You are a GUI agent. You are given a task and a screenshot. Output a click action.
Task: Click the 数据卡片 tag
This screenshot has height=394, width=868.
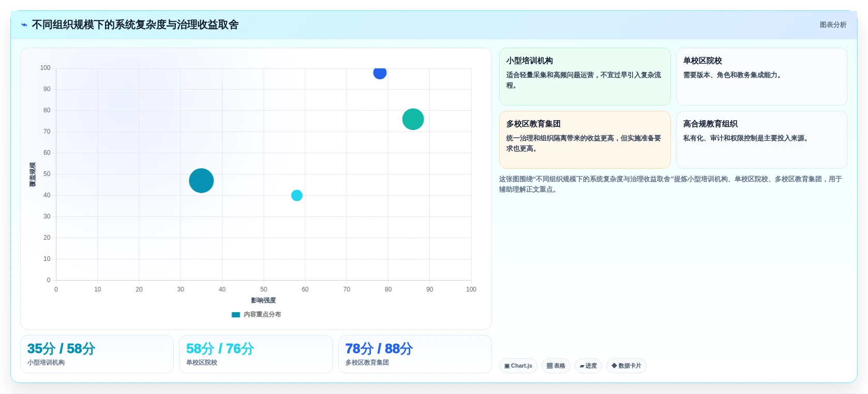[626, 366]
